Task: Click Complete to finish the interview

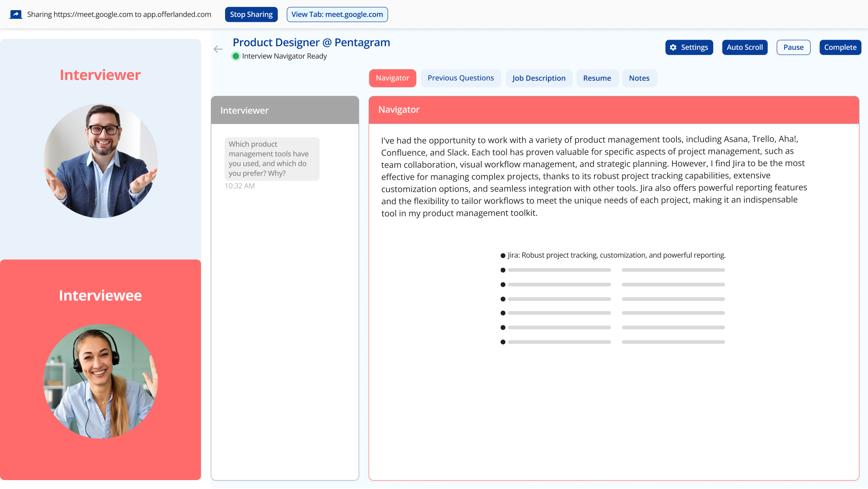Action: 841,47
